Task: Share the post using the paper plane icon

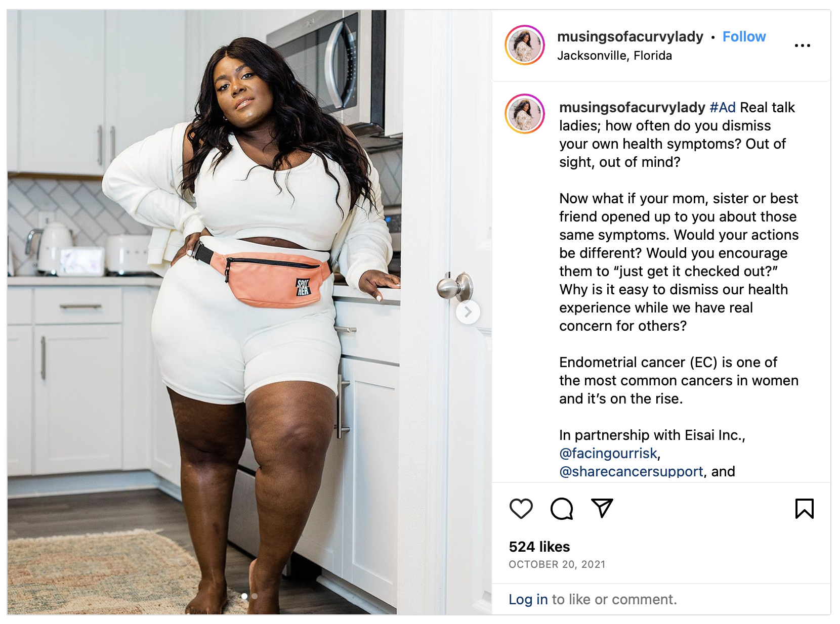Action: (x=602, y=508)
